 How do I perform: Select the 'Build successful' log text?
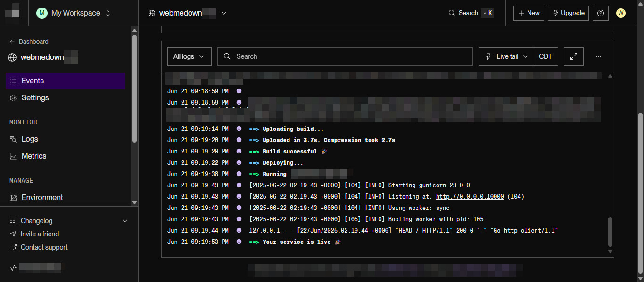pos(290,151)
